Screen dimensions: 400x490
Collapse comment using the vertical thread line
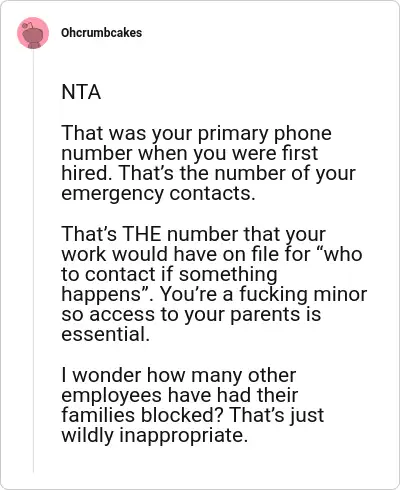point(33,261)
